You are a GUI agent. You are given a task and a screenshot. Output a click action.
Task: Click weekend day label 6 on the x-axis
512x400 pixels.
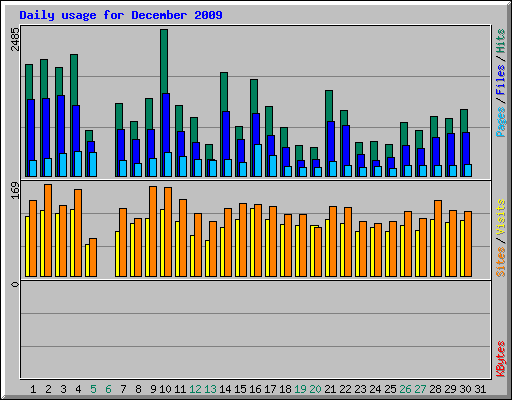[108, 389]
